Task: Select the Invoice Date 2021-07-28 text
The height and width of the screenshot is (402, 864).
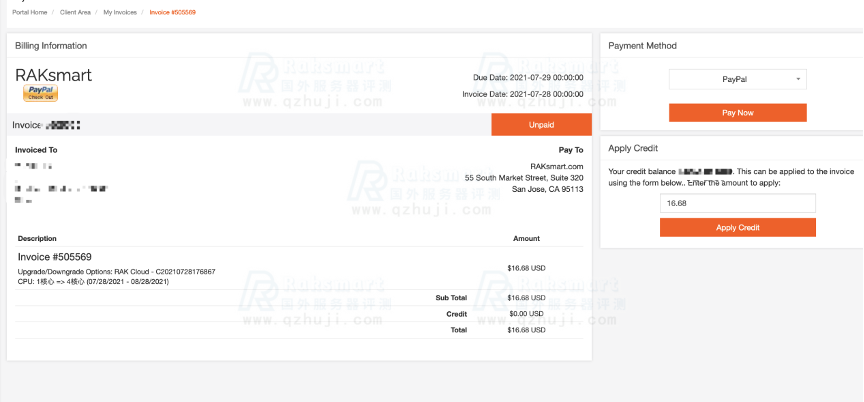Action: point(523,94)
